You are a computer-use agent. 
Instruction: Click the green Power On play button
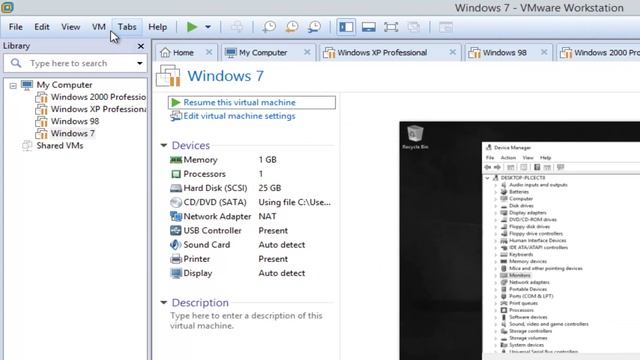click(x=191, y=27)
